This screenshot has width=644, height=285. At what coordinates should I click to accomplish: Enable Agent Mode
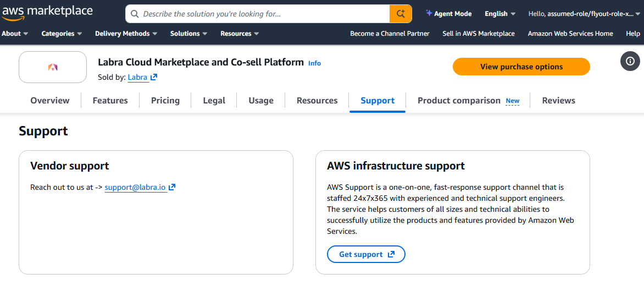click(448, 14)
